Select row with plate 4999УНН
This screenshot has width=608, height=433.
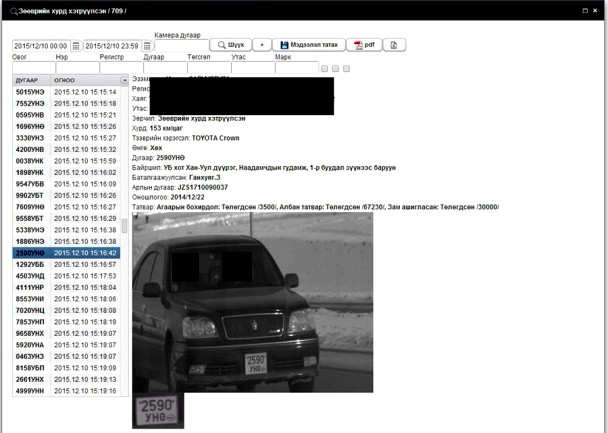pyautogui.click(x=66, y=391)
